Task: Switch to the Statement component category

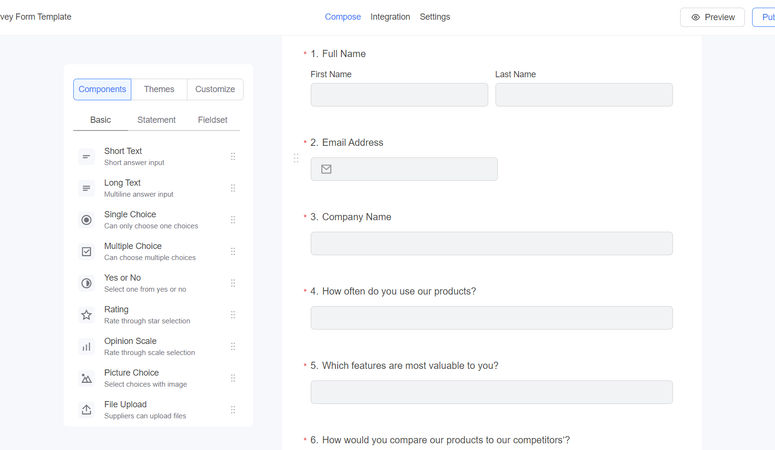Action: pos(157,120)
